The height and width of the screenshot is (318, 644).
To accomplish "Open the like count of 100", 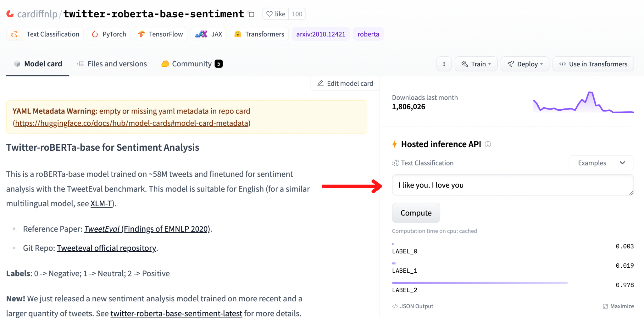I will pyautogui.click(x=297, y=14).
